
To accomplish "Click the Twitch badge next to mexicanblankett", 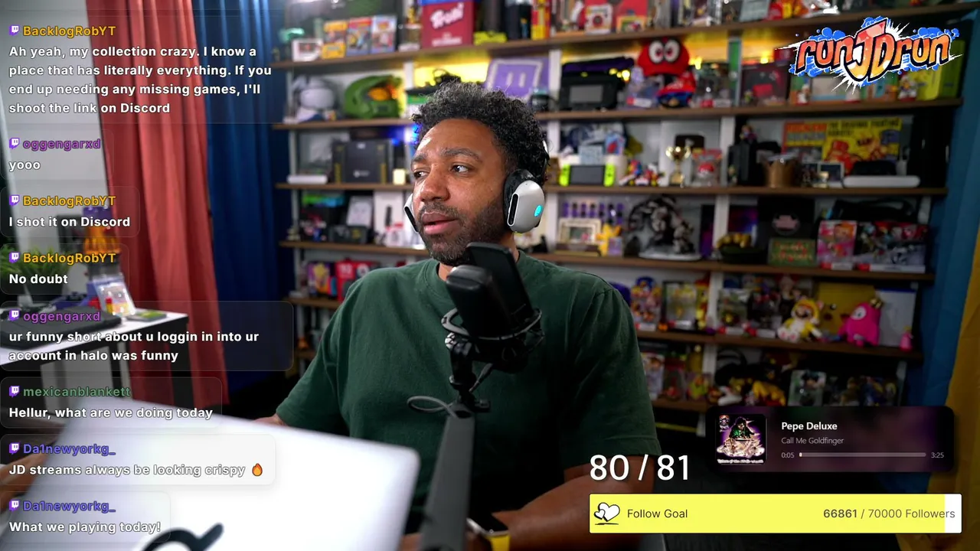I will coord(14,392).
